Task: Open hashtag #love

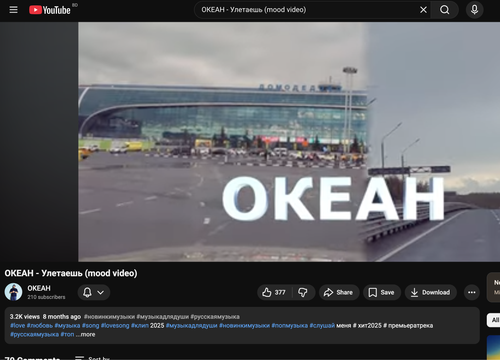Action: pyautogui.click(x=18, y=325)
